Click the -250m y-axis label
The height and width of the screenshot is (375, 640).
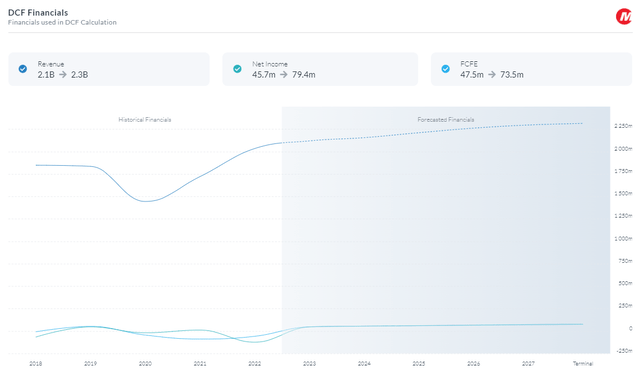point(624,351)
